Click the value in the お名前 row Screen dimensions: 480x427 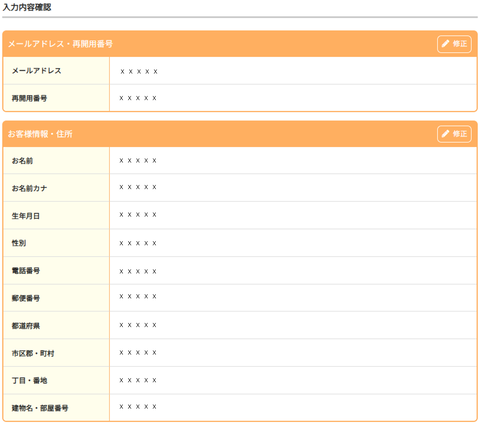click(138, 160)
